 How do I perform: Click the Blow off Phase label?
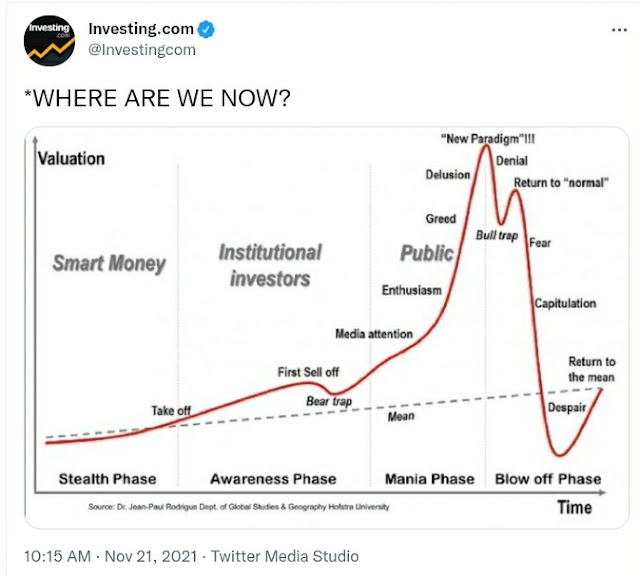click(x=548, y=479)
